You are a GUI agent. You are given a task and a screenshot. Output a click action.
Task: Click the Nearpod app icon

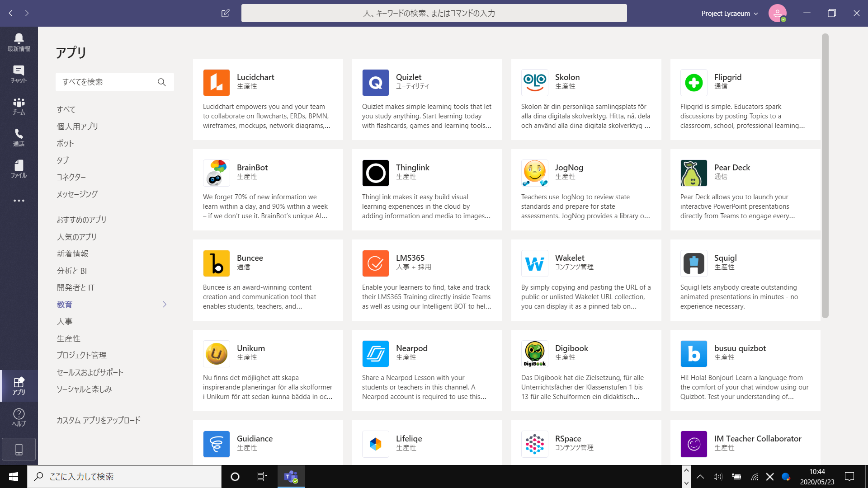click(x=375, y=353)
